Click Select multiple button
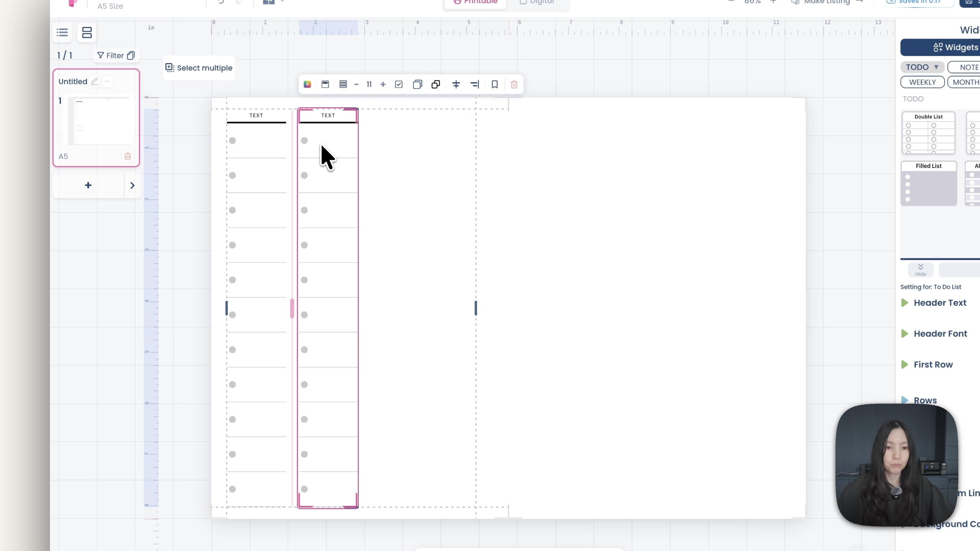980x551 pixels. pyautogui.click(x=199, y=68)
